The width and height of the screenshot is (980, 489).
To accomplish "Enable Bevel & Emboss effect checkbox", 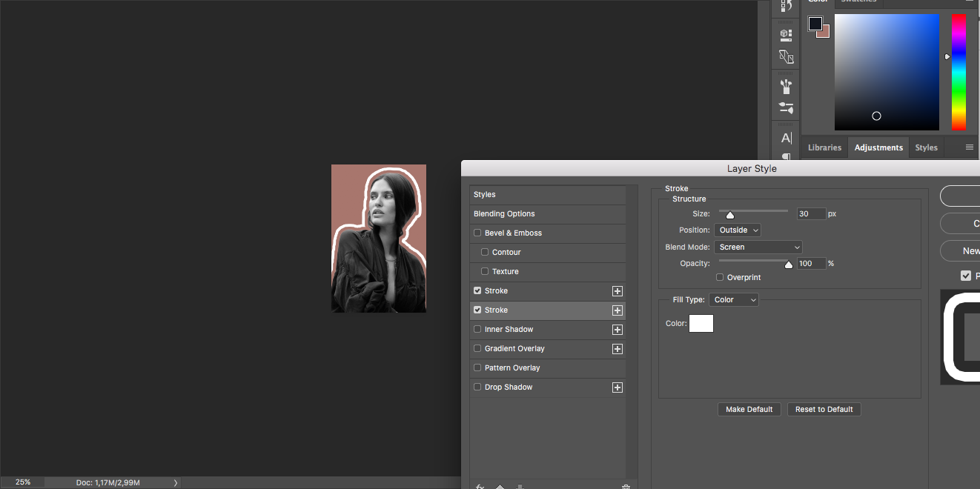I will (x=477, y=233).
